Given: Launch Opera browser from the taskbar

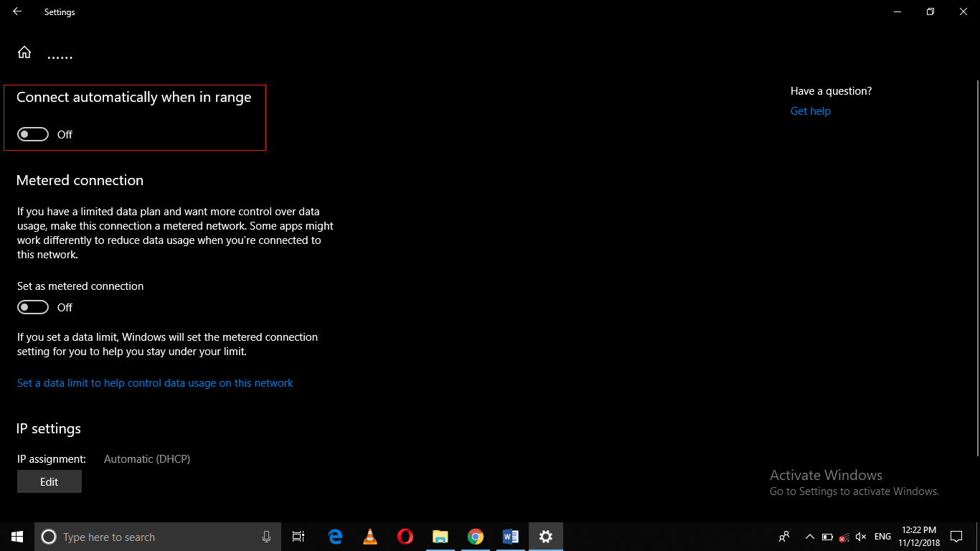Looking at the screenshot, I should click(x=405, y=536).
